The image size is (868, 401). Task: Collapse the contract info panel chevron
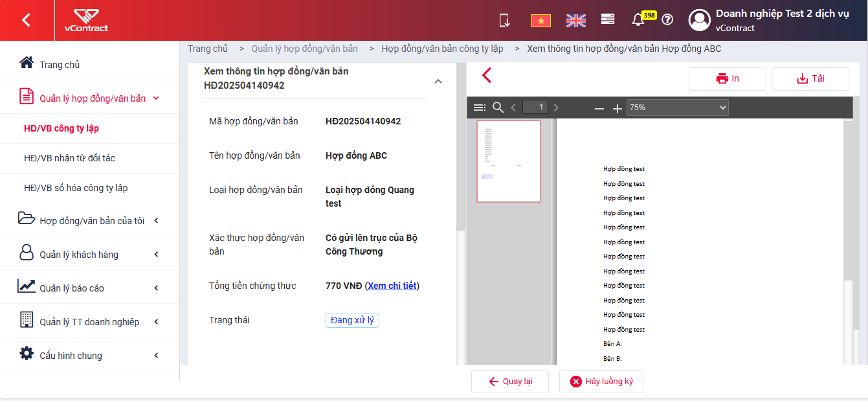point(438,82)
